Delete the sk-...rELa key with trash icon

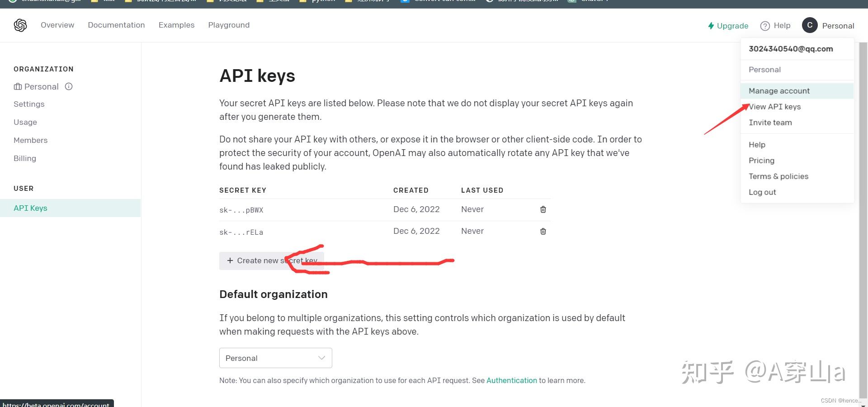[543, 231]
